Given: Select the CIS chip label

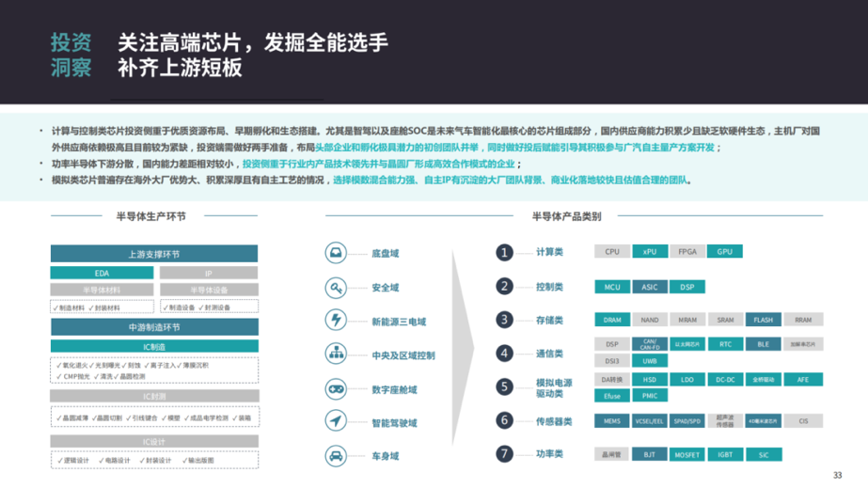Looking at the screenshot, I should (x=803, y=421).
